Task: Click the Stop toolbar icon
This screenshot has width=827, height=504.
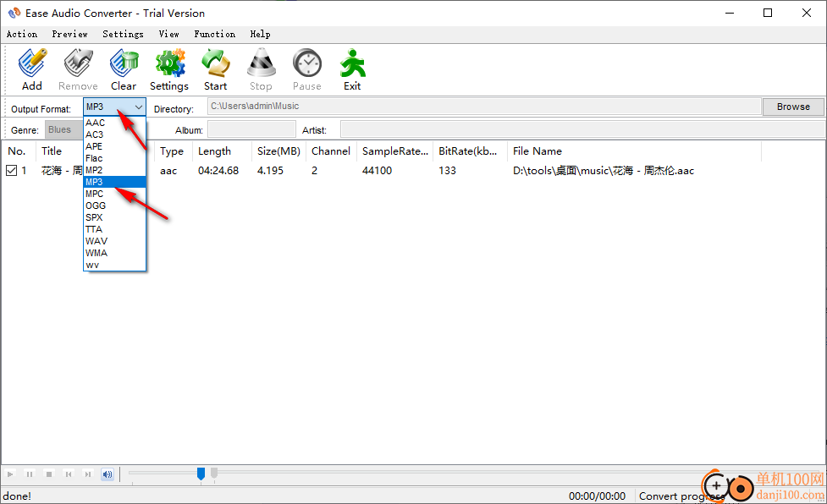Action: [x=261, y=69]
